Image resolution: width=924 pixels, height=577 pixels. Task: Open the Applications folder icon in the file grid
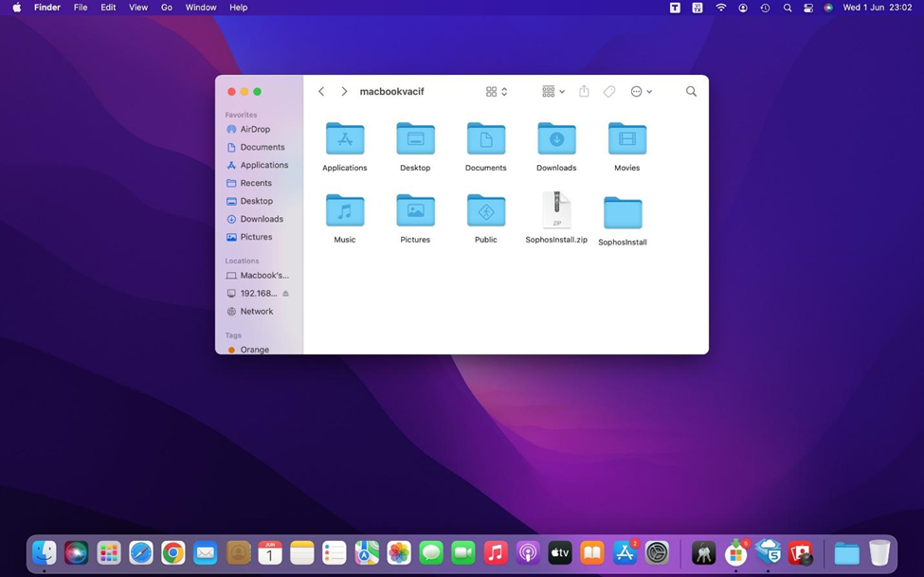[x=345, y=139]
